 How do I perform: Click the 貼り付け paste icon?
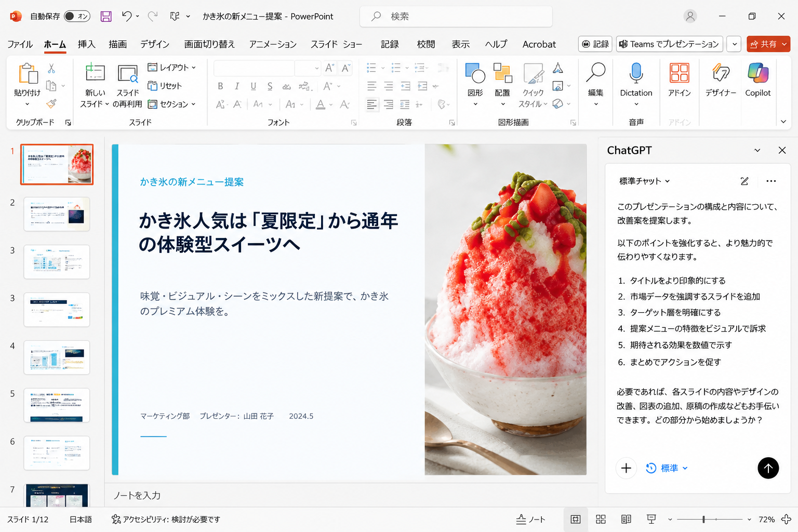28,74
